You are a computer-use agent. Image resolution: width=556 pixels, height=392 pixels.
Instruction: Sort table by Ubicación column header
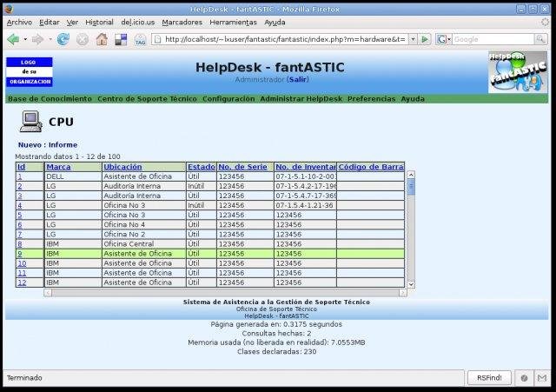coord(122,167)
